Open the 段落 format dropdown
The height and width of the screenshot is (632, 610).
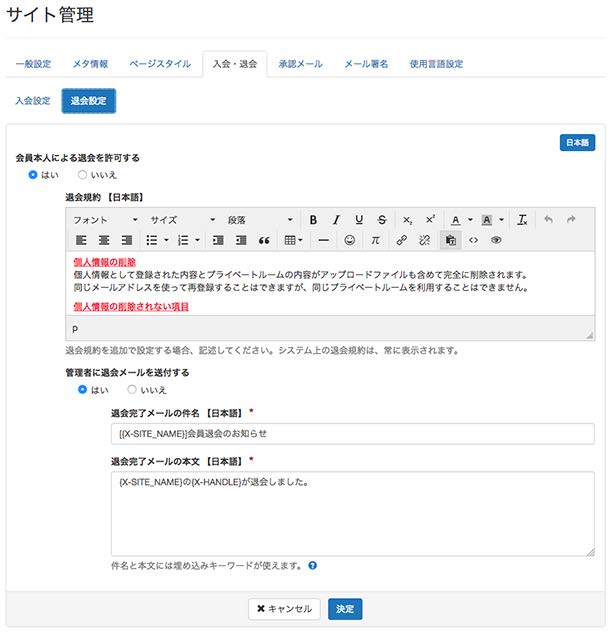click(260, 220)
